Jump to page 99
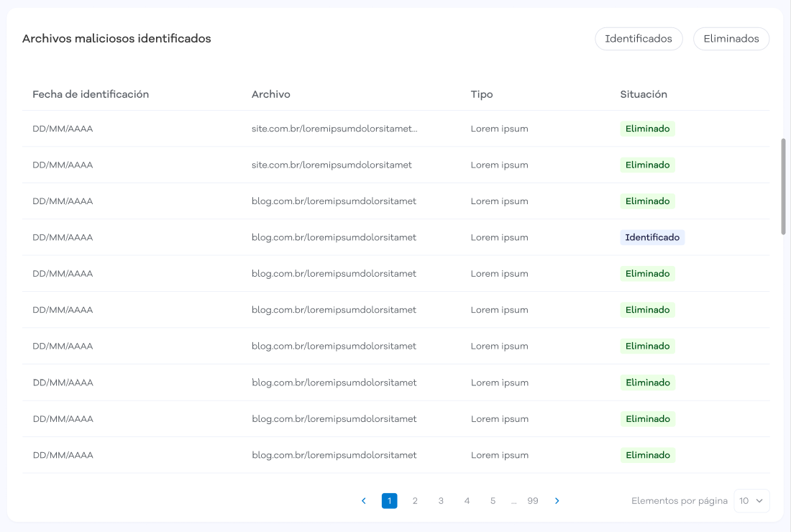The height and width of the screenshot is (532, 791). (x=533, y=501)
